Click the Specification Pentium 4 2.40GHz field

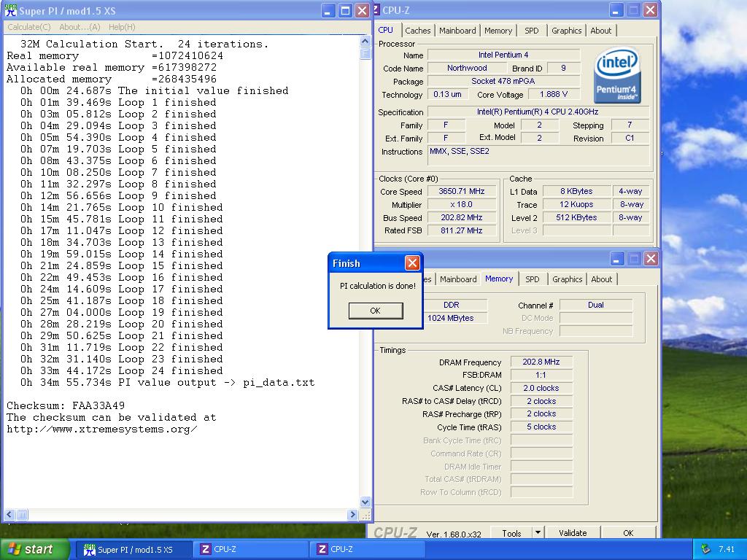click(538, 112)
